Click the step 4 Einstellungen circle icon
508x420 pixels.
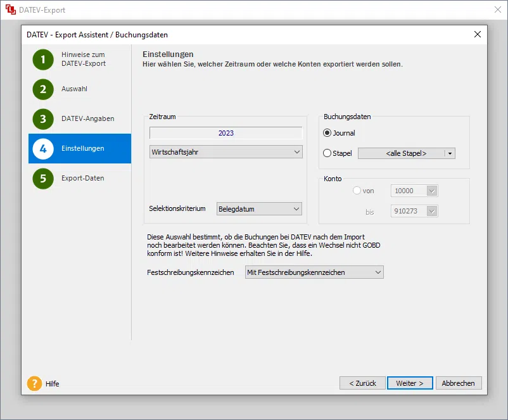tap(43, 149)
